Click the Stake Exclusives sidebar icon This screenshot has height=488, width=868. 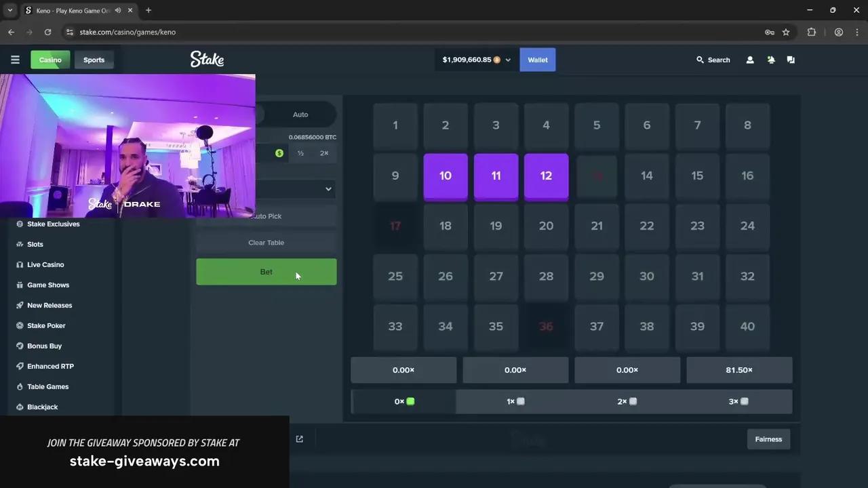pos(20,224)
